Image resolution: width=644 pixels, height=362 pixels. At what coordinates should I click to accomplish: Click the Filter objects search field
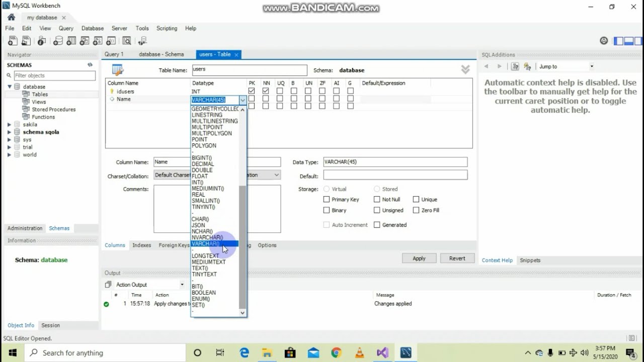pyautogui.click(x=54, y=75)
